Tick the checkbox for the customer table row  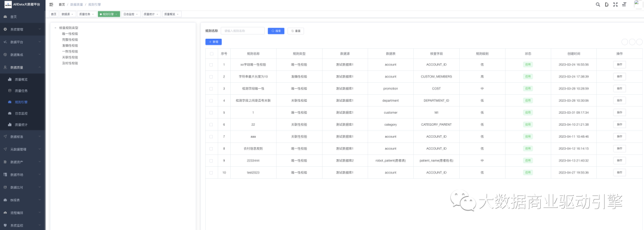pyautogui.click(x=212, y=112)
